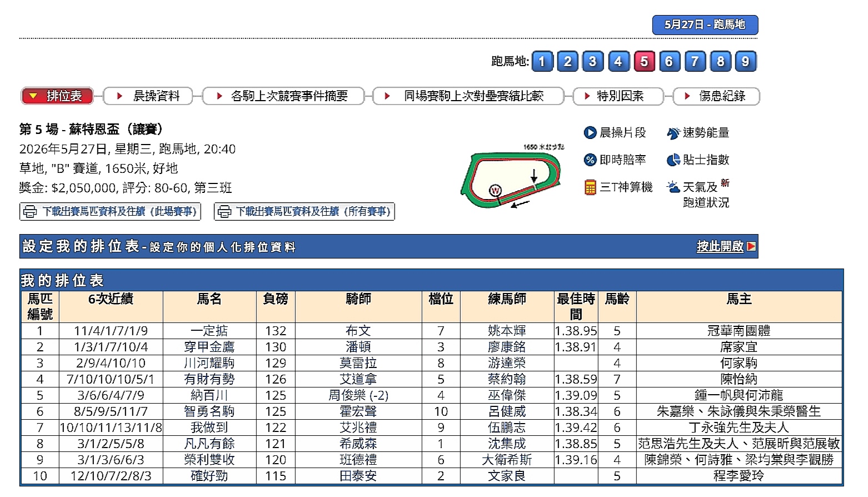
Task: Click horse name 川河耀駒
Action: tap(209, 363)
